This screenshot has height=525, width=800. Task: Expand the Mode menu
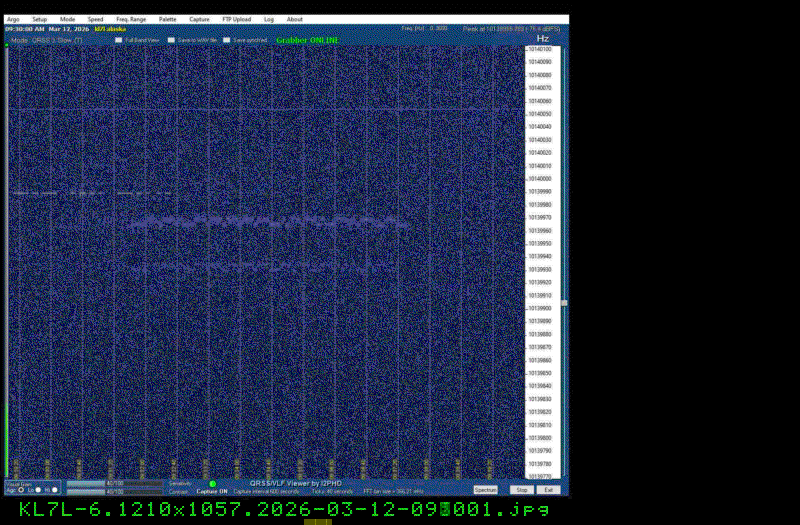click(67, 19)
